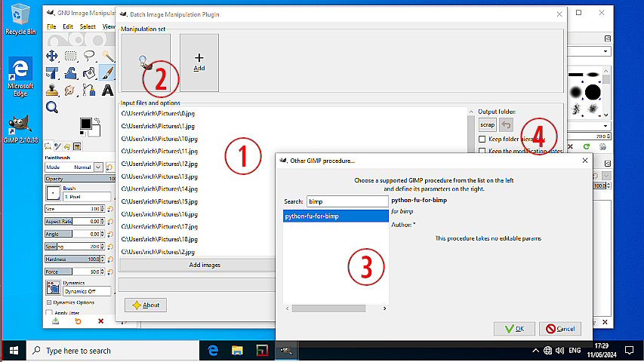Viewport: 644px width, 362px height.
Task: Select the Fuzzy Select magic wand tool
Action: tap(108, 55)
